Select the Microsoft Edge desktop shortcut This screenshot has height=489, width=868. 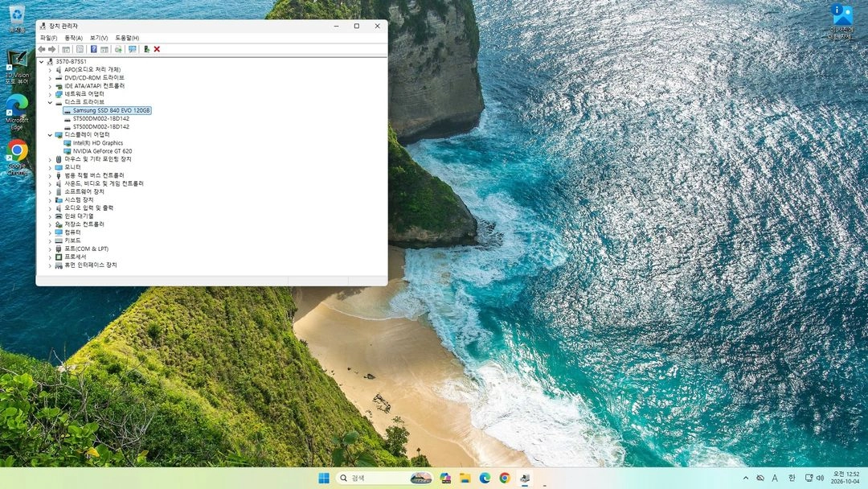coord(17,112)
